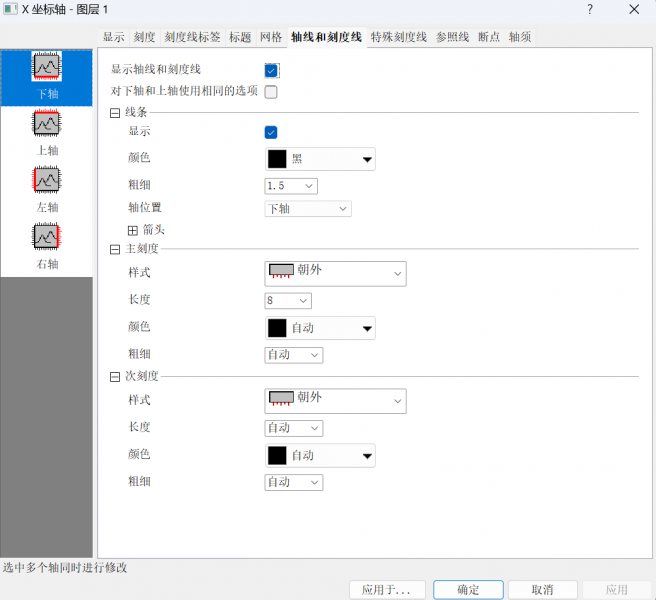Click the black 线条 颜色 swatch
This screenshot has width=656, height=600.
click(x=277, y=159)
